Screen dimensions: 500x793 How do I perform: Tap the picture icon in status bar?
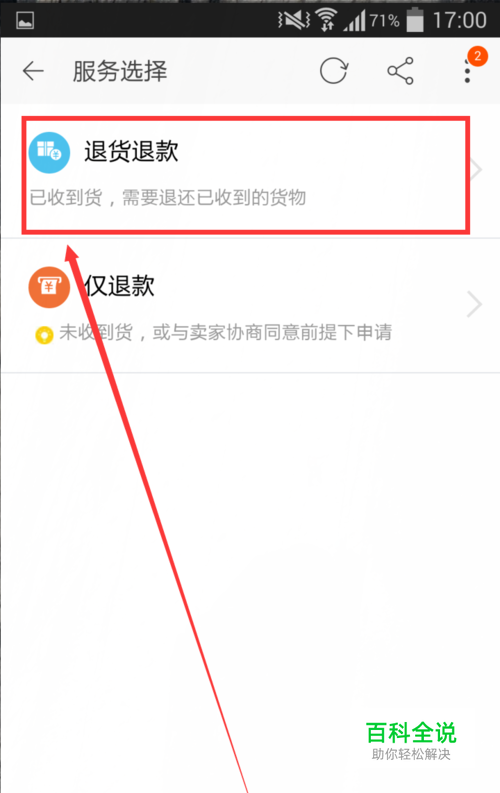(25, 21)
